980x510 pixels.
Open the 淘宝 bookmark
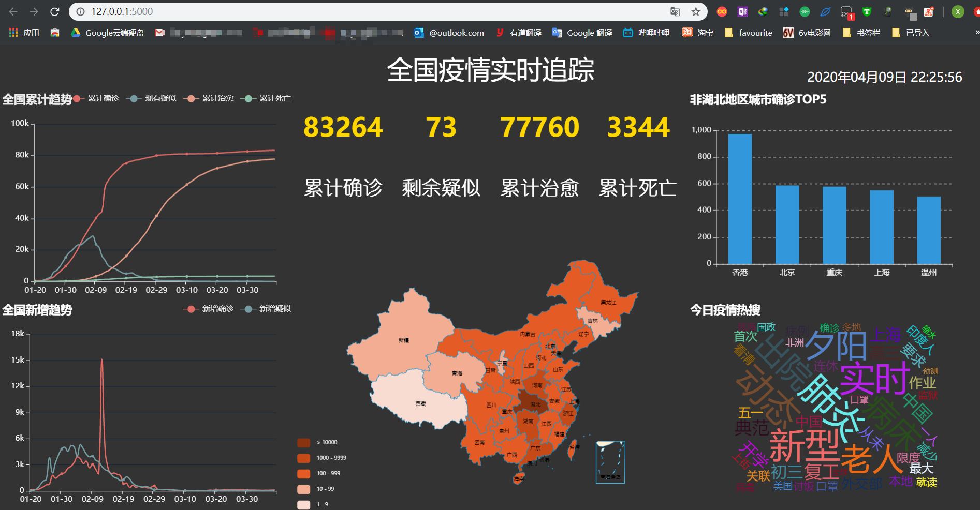pyautogui.click(x=698, y=33)
